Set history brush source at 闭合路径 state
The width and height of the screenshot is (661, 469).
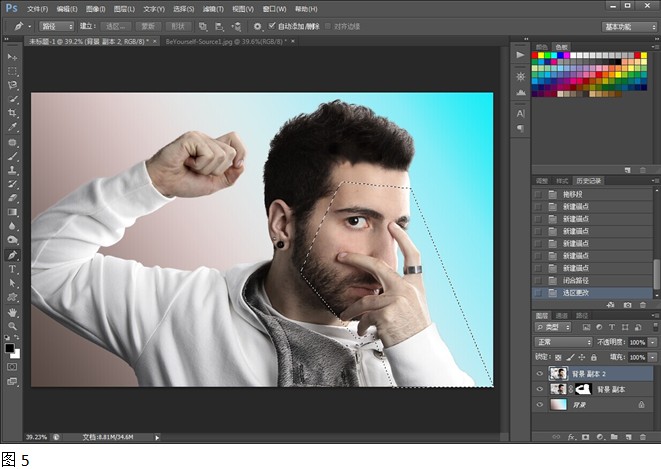pos(538,281)
